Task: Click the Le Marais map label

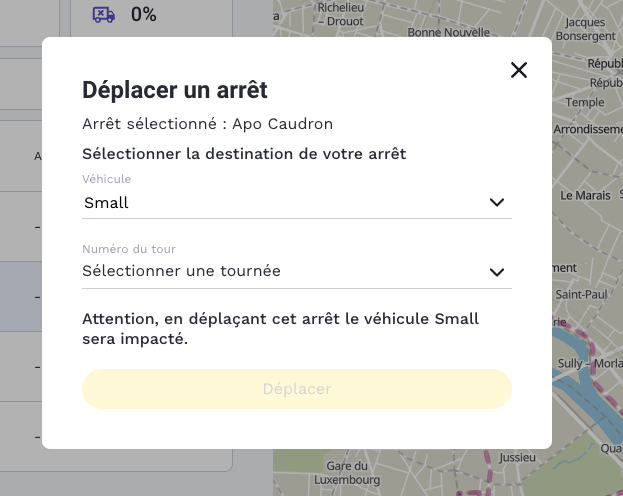Action: point(585,195)
